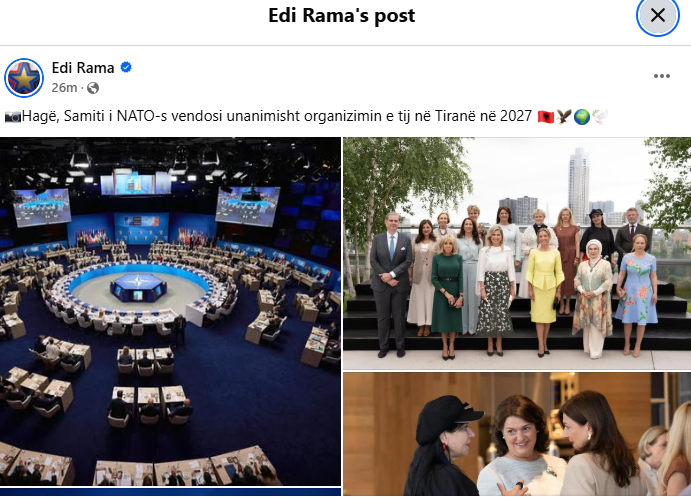
Task: Open the group photo on outdoor steps
Action: click(x=517, y=253)
